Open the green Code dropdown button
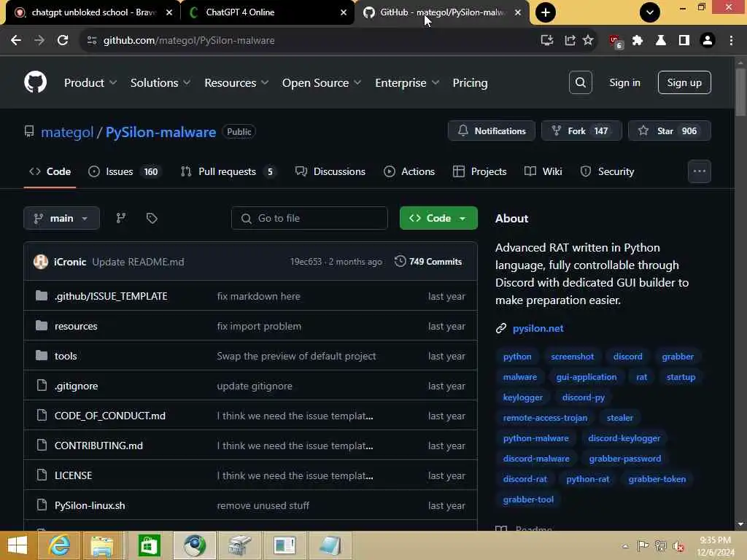Image resolution: width=747 pixels, height=560 pixels. point(438,218)
